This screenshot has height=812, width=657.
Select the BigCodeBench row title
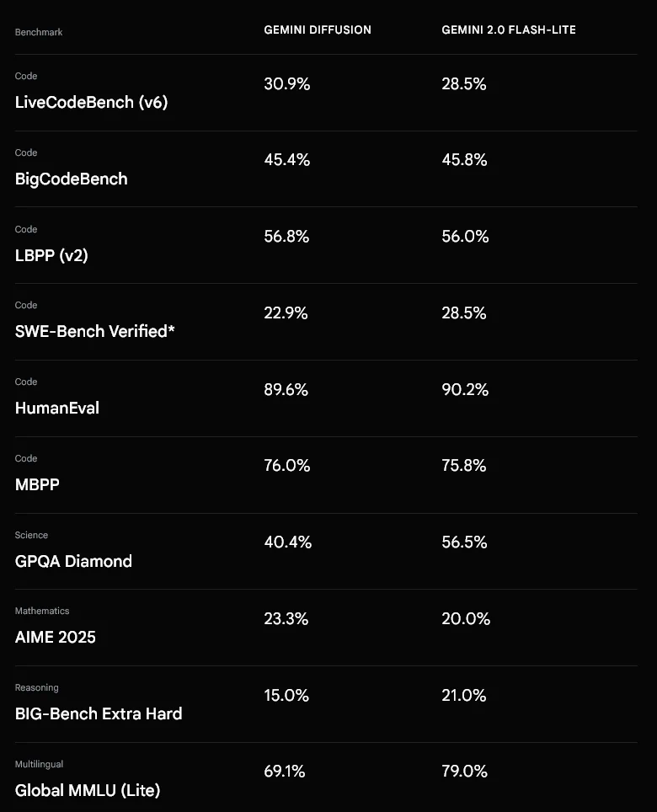(x=71, y=179)
